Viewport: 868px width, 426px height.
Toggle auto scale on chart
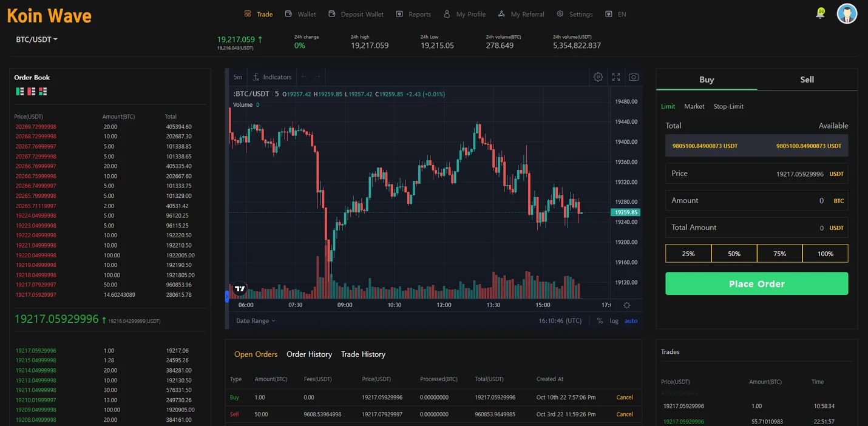click(631, 321)
